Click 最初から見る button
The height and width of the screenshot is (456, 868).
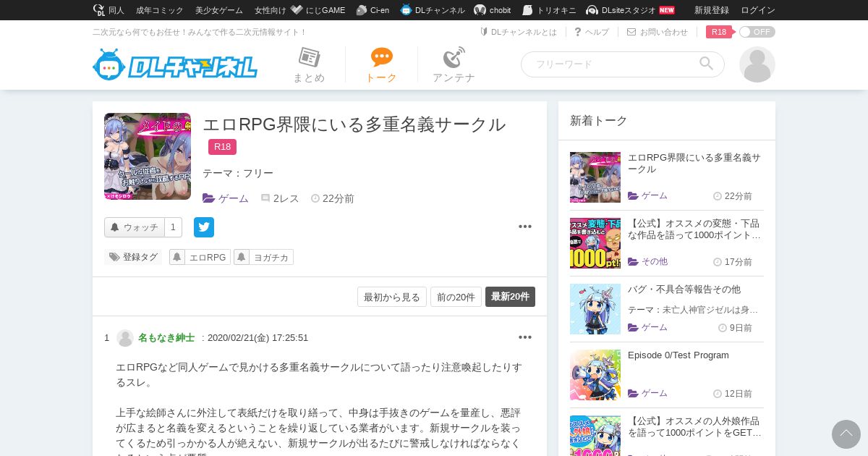pos(392,297)
